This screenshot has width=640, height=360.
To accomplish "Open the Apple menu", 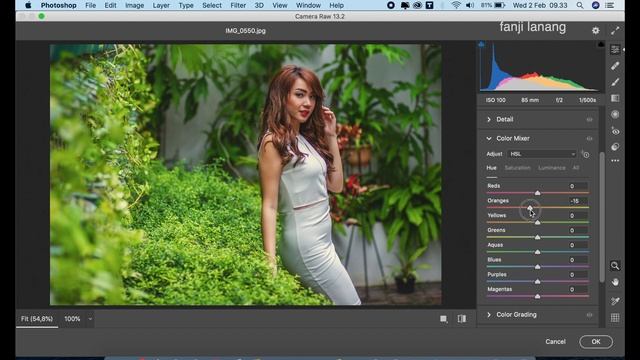I will 28,5.
